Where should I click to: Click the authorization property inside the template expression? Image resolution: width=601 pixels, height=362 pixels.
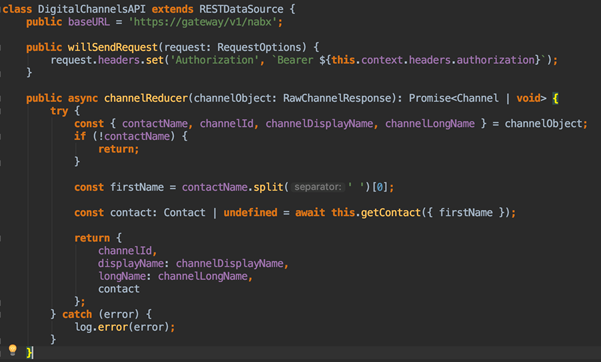(x=496, y=60)
